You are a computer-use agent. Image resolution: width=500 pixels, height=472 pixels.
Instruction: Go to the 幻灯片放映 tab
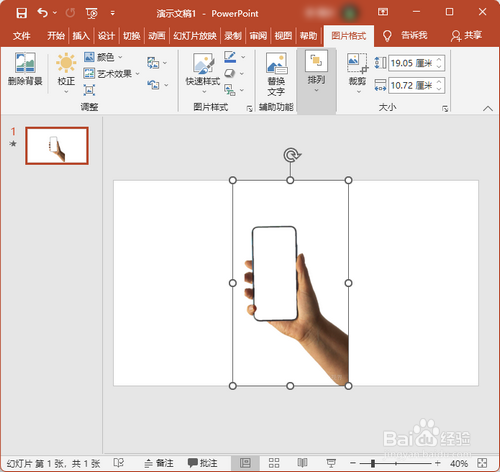click(195, 36)
